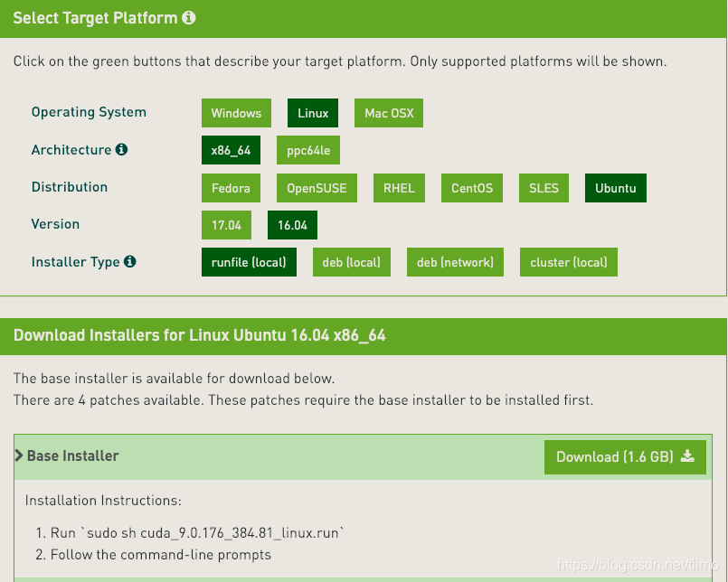
Task: Open the Architecture info icon
Action: [x=122, y=149]
